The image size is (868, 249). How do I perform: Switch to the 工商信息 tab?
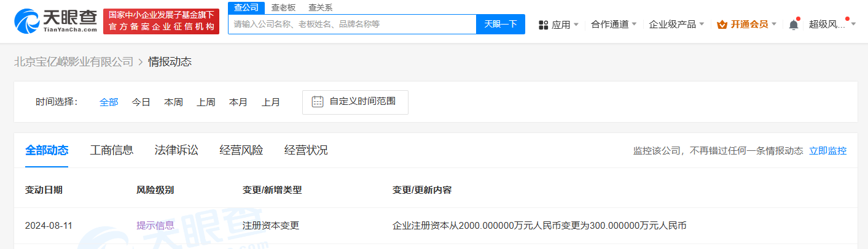coord(112,150)
